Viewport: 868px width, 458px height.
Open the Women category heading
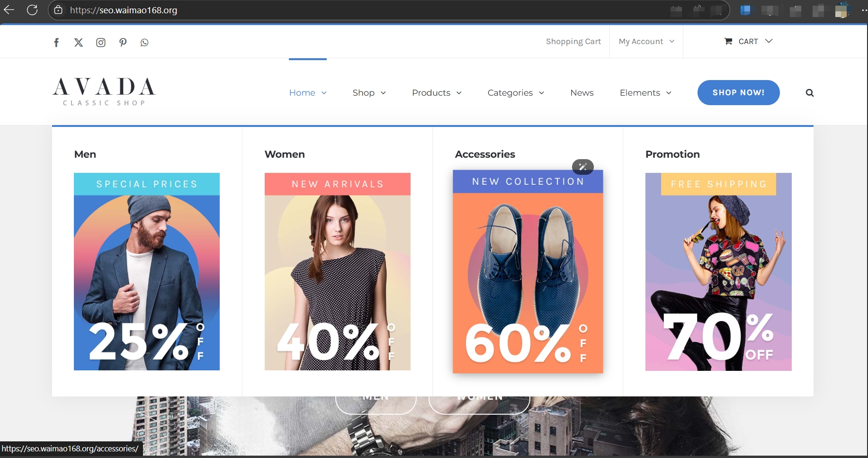285,154
